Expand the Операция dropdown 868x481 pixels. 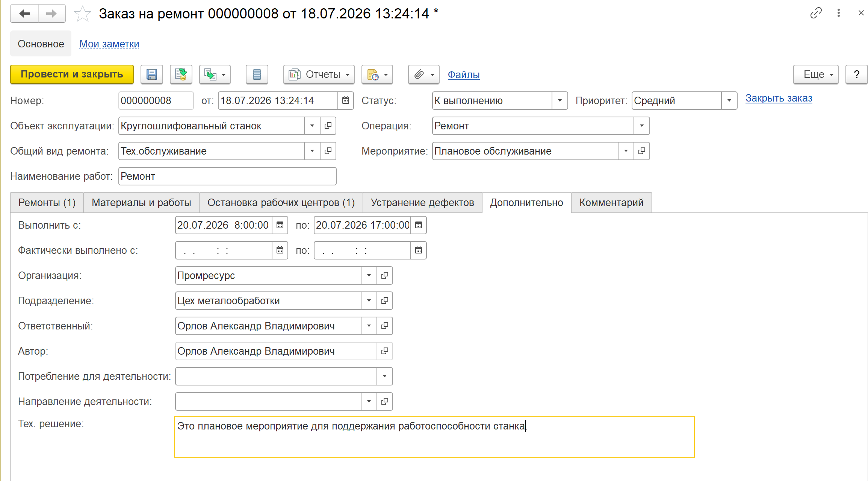(x=641, y=126)
